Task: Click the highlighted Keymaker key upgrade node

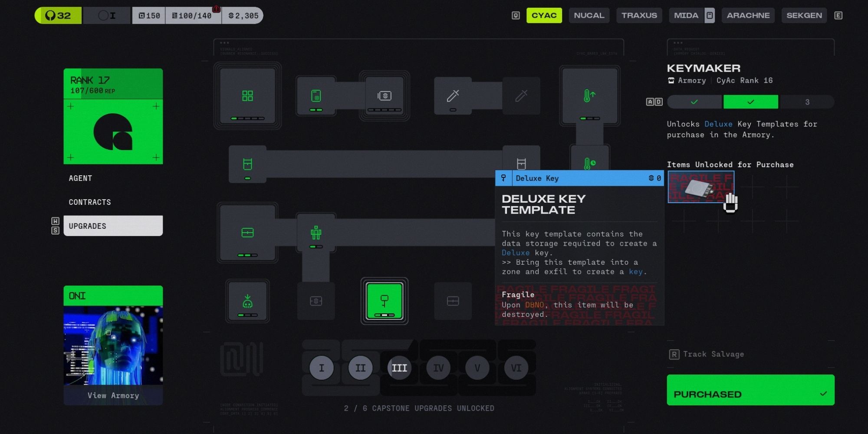Action: click(384, 301)
